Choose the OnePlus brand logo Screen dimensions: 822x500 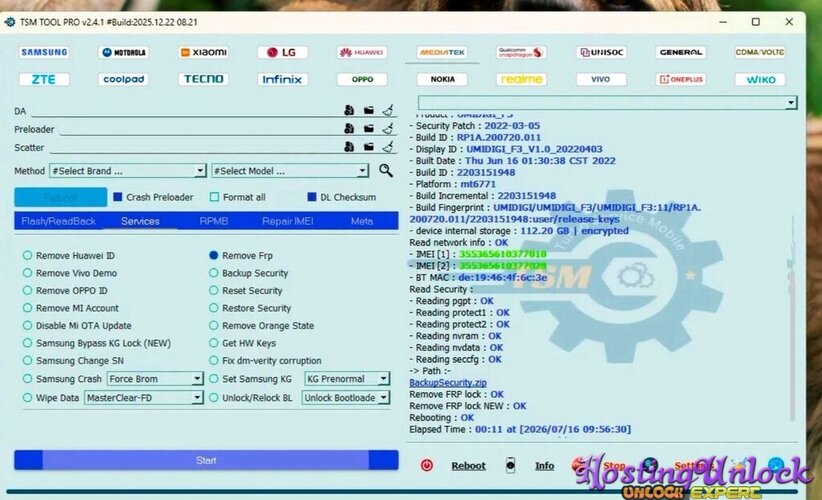click(x=680, y=79)
